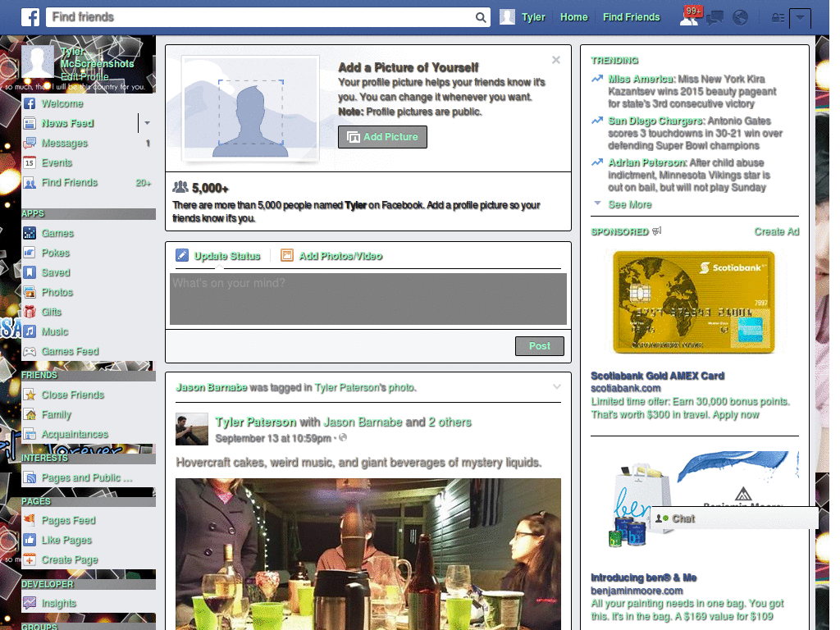
Task: Open Messages in the sidebar
Action: [x=64, y=143]
